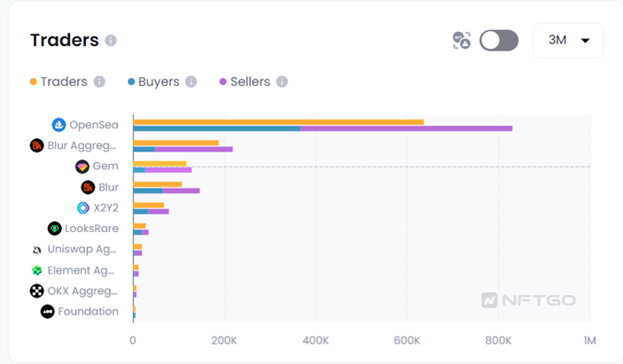Click the Uniswap Aggregator marketplace label

tap(82, 250)
